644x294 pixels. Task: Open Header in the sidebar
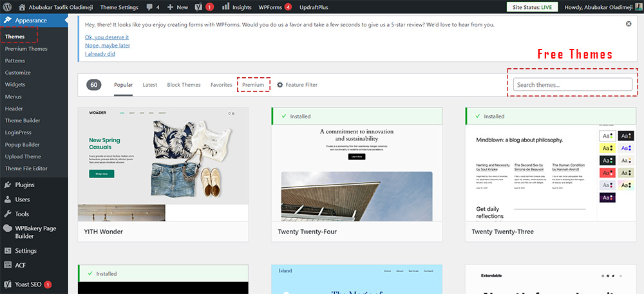tap(14, 109)
